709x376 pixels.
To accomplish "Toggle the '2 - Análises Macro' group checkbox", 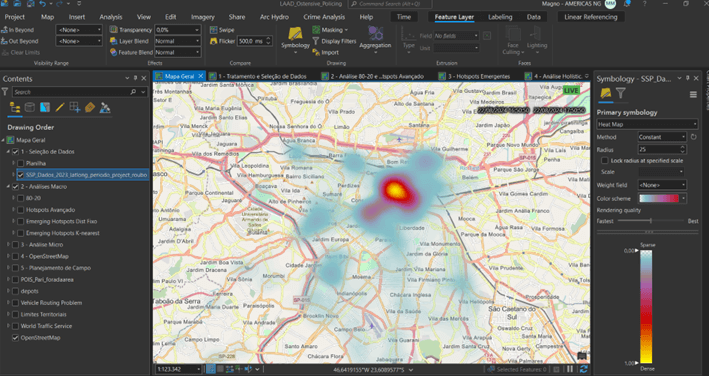I will (15, 187).
